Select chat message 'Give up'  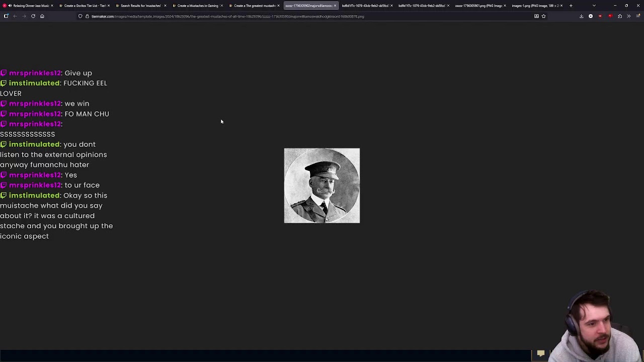point(78,73)
